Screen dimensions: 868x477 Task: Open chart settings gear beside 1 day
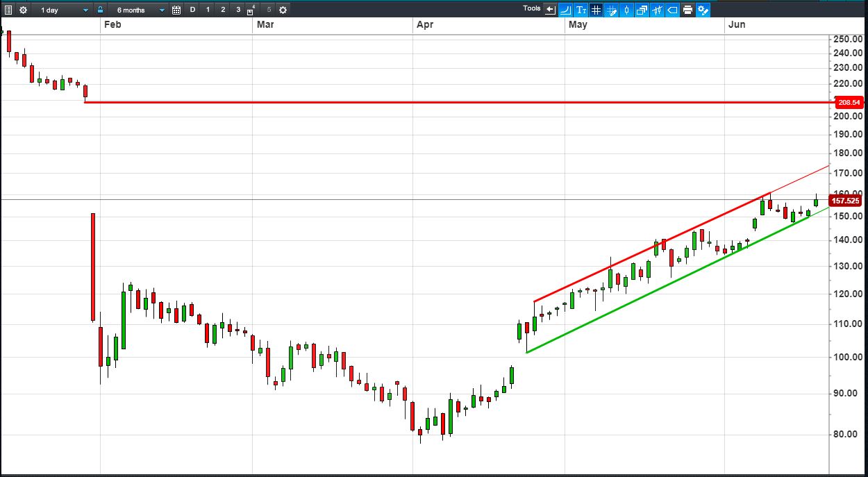[x=24, y=10]
